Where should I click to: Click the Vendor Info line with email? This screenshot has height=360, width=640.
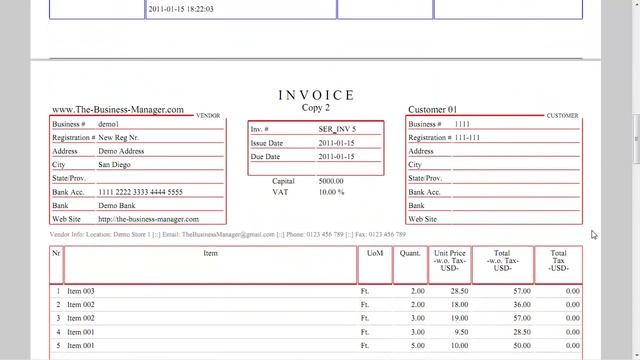coord(228,234)
